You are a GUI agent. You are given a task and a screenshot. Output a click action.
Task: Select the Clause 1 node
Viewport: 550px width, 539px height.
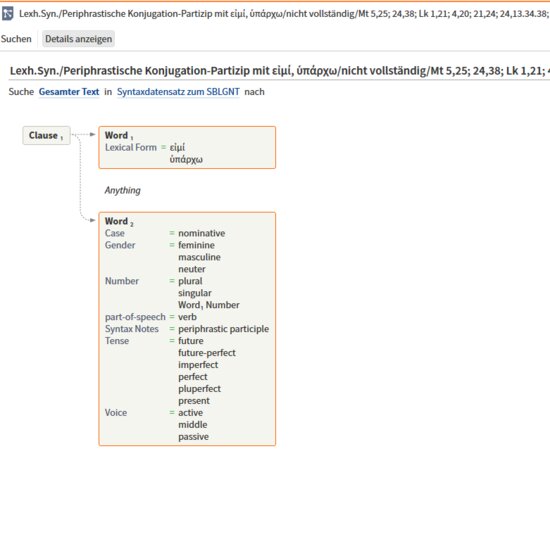coord(46,135)
